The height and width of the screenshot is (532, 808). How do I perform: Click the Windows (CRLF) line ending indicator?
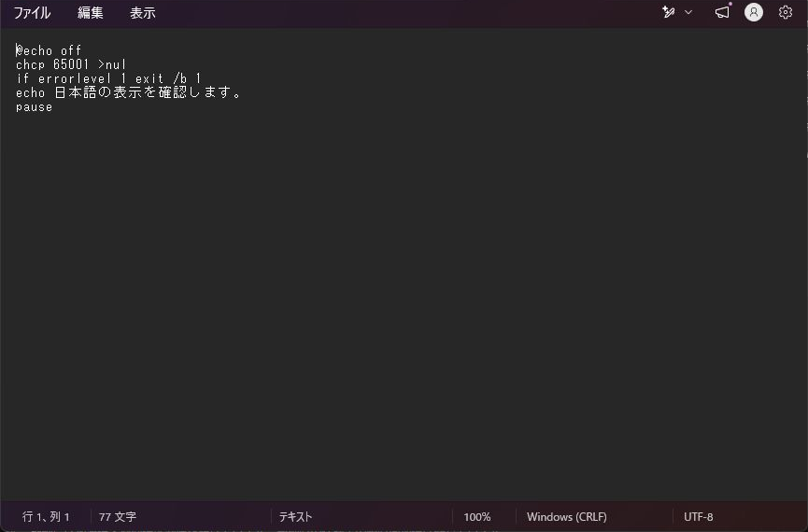coord(567,516)
